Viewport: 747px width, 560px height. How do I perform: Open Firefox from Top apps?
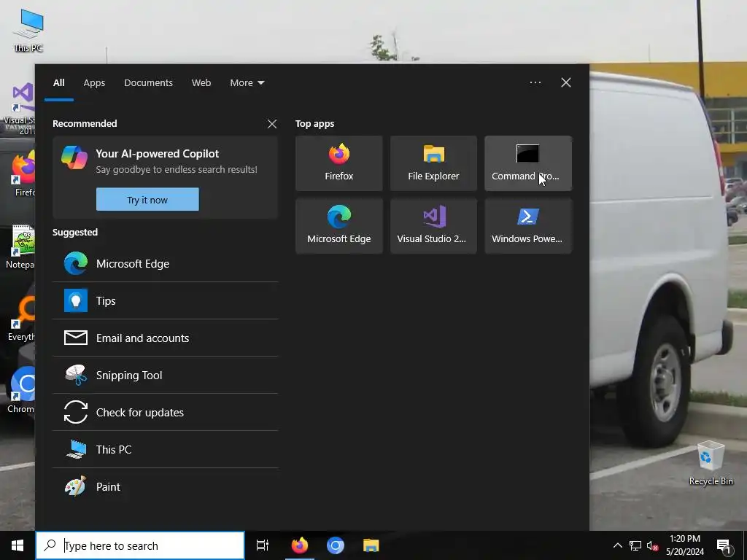tap(338, 163)
